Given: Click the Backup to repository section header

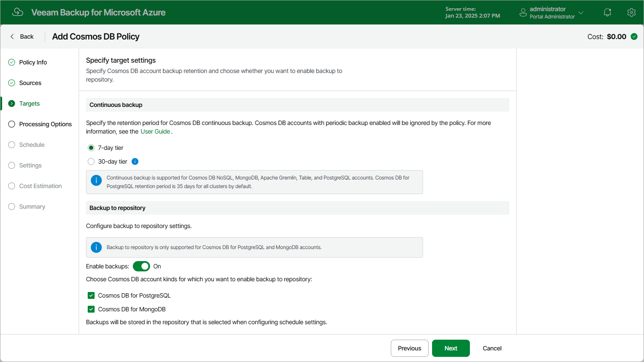Looking at the screenshot, I should (297, 208).
